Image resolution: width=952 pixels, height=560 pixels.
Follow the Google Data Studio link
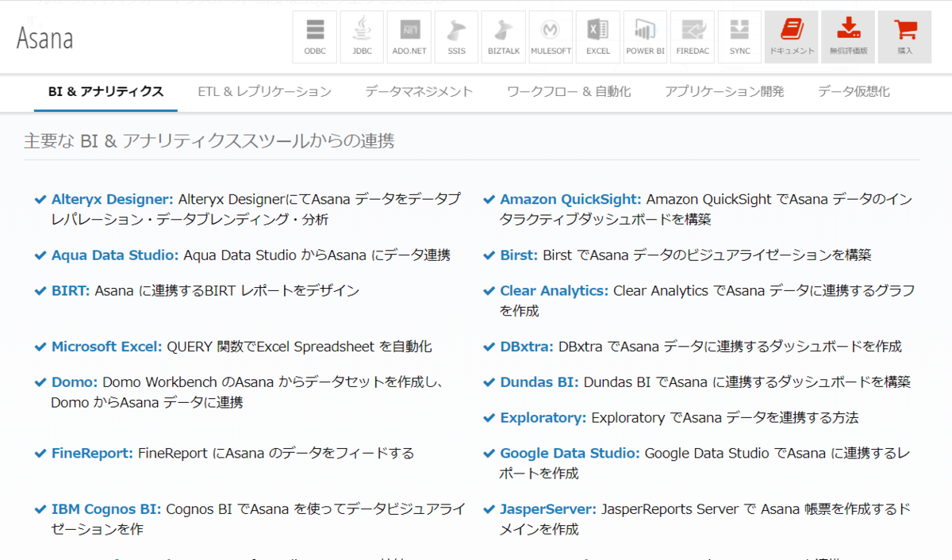pyautogui.click(x=570, y=454)
